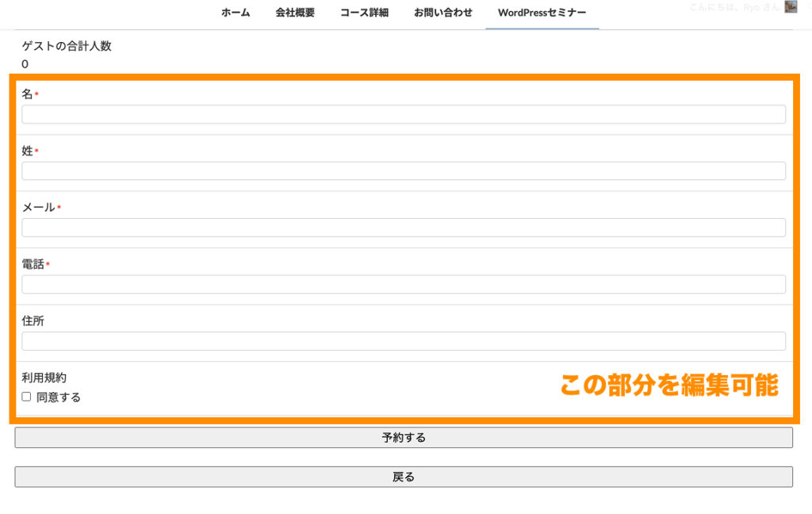
Task: Go to the 会社概要 page
Action: click(x=295, y=13)
